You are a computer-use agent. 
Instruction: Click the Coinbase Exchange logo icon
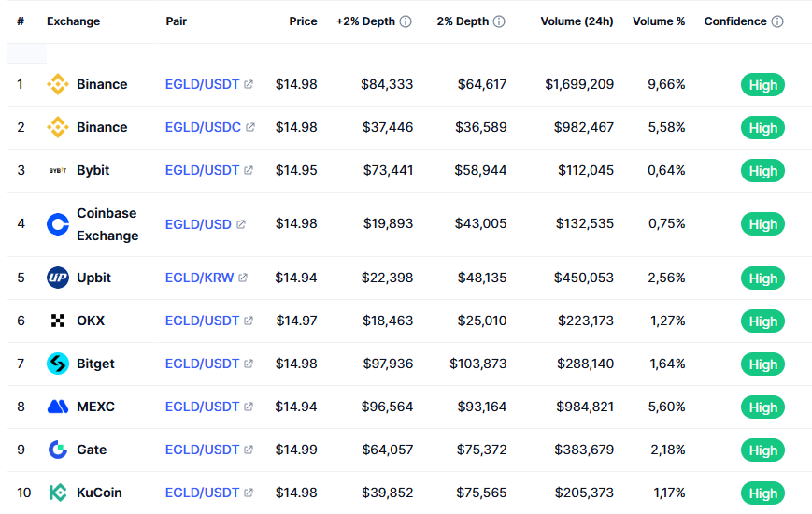coord(58,224)
